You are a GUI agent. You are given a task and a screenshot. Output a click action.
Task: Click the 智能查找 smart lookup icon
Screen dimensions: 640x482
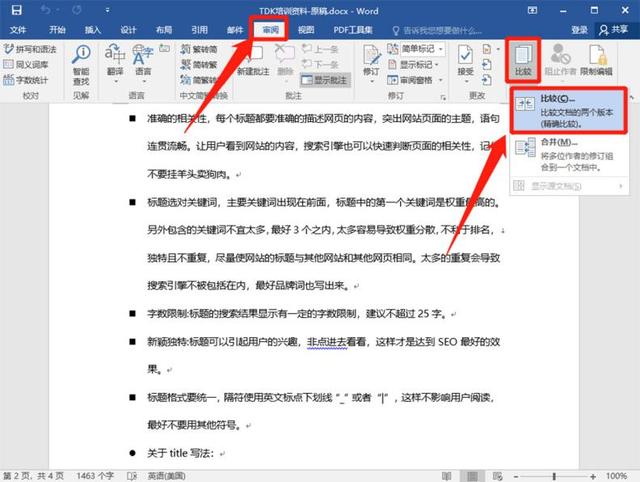coord(81,65)
